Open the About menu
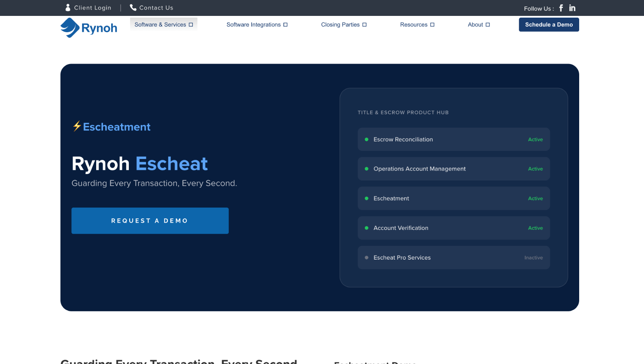 click(479, 24)
